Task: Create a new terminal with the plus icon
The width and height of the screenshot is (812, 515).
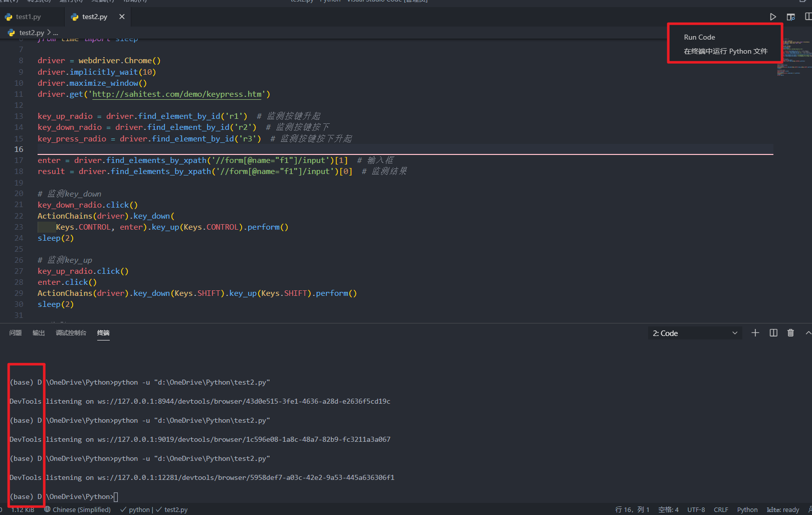Action: click(x=755, y=333)
